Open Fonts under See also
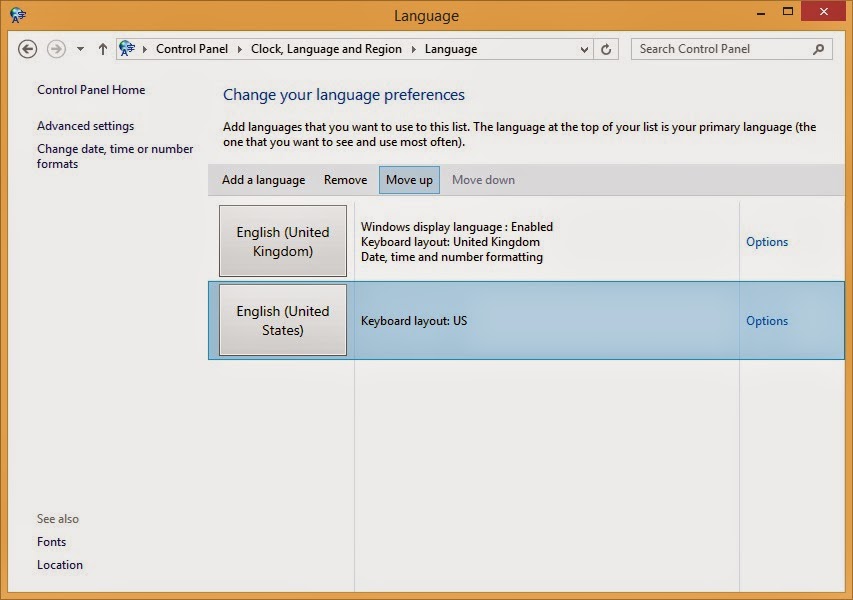Screen dimensions: 853x600 (51, 542)
